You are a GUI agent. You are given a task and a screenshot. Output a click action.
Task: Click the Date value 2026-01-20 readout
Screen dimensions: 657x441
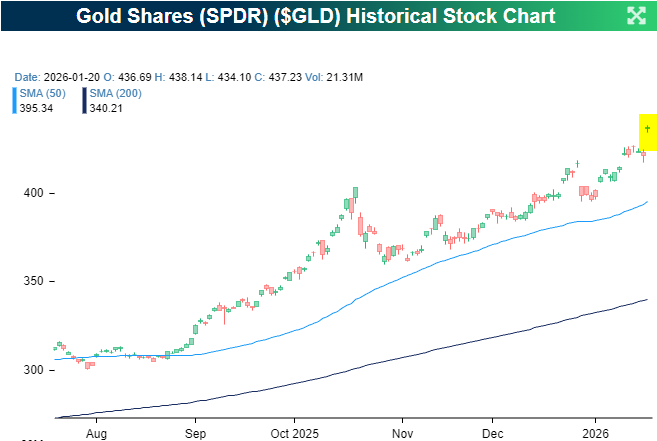pos(66,76)
